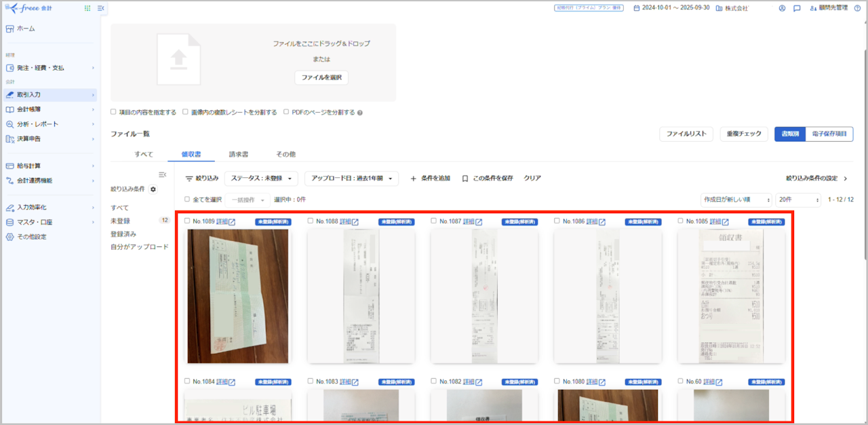Collapse the filter panel above 絞り込み条件
The image size is (868, 425).
pyautogui.click(x=162, y=174)
